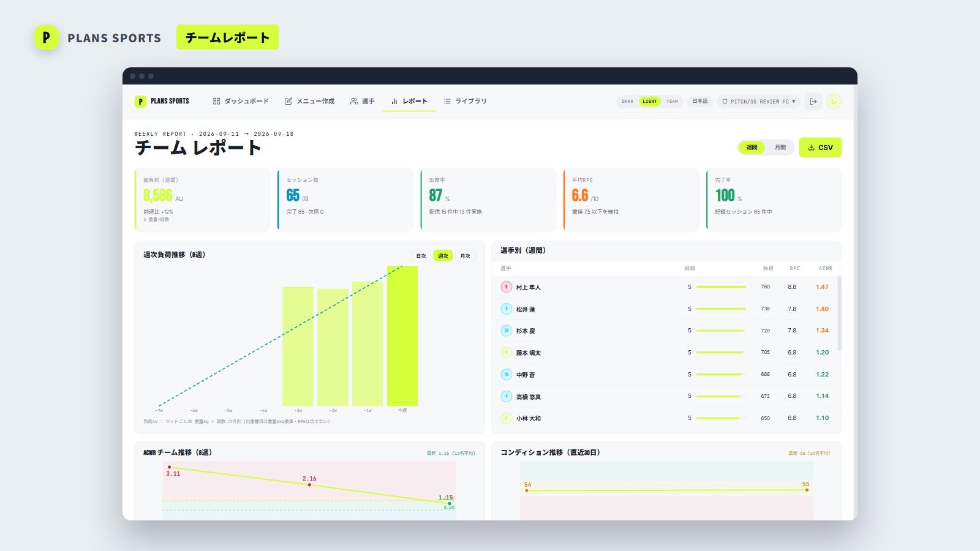Click 村上 隼人 player avatar icon
Image resolution: width=980 pixels, height=551 pixels.
pyautogui.click(x=506, y=287)
